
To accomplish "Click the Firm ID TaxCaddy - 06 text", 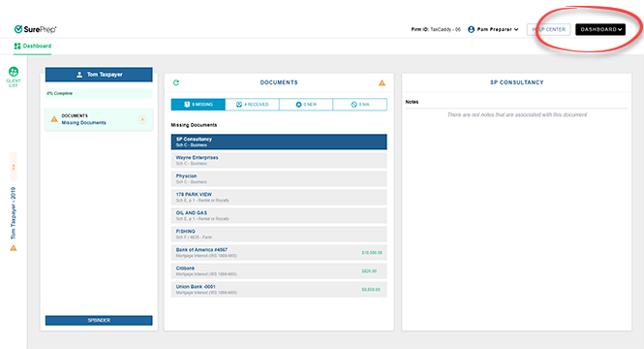I will (436, 30).
